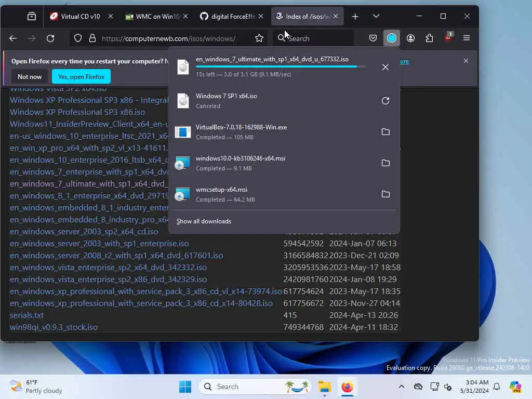Close the digital ForceEffe tab

point(261,16)
